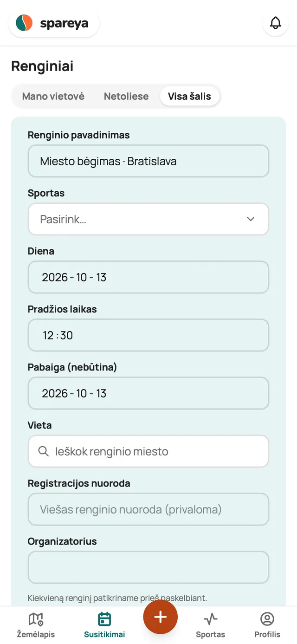Click Registracijos nuoroda link field
This screenshot has width=297, height=644.
click(148, 509)
